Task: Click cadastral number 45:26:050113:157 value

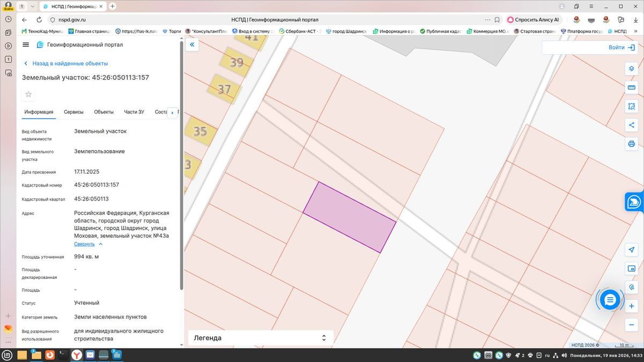Action: [x=97, y=184]
